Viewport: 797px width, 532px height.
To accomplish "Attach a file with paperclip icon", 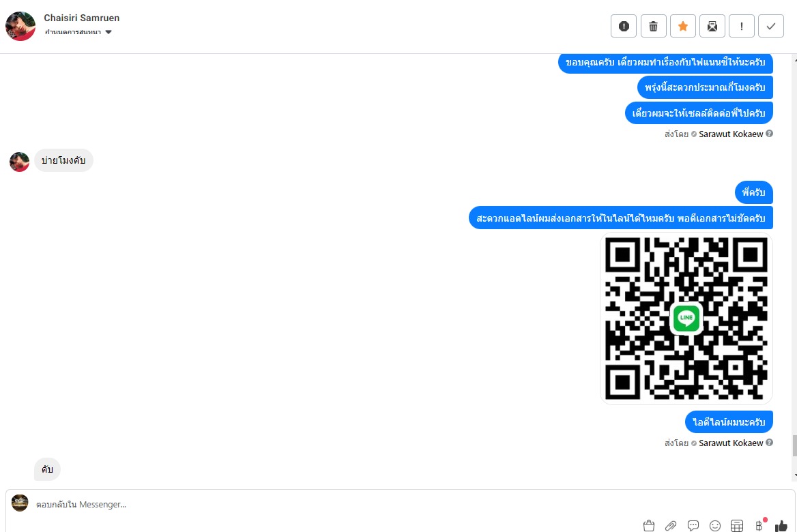I will tap(671, 525).
